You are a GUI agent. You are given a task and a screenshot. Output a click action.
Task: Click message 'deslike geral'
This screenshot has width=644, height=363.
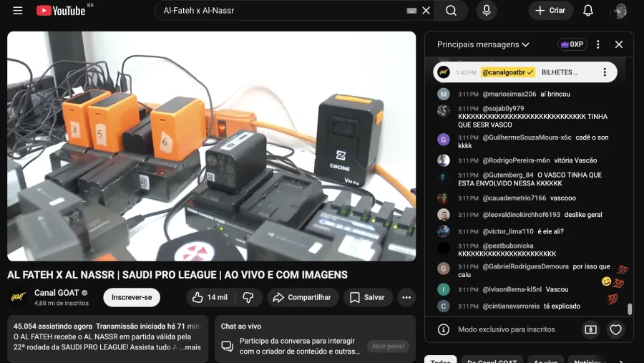point(582,215)
